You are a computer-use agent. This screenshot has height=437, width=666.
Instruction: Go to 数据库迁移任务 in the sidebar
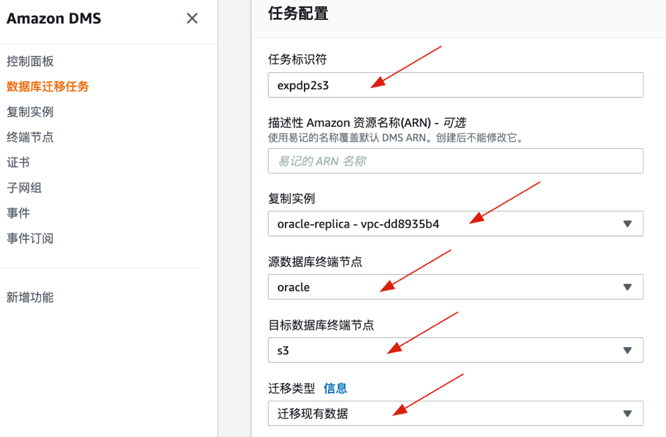tap(48, 87)
